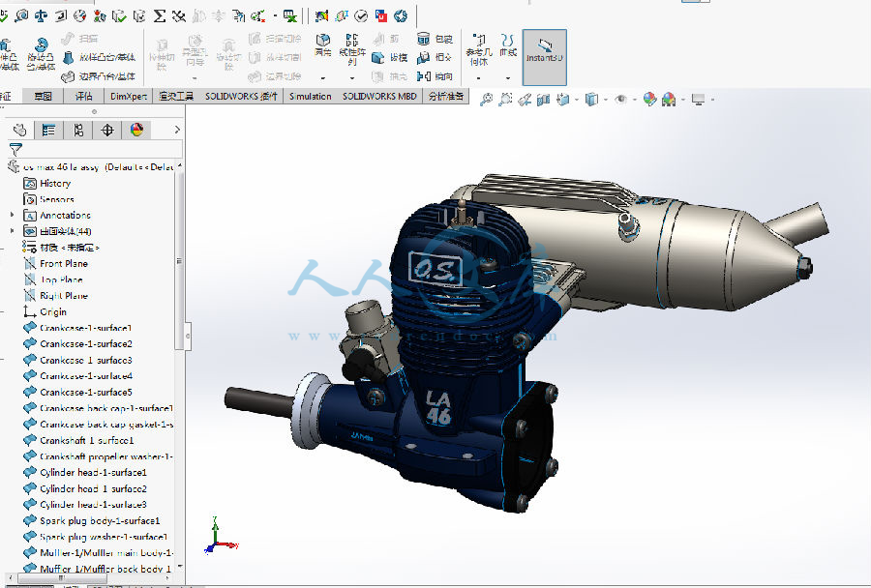Open the SOLIDWORKS MBD tab

379,96
